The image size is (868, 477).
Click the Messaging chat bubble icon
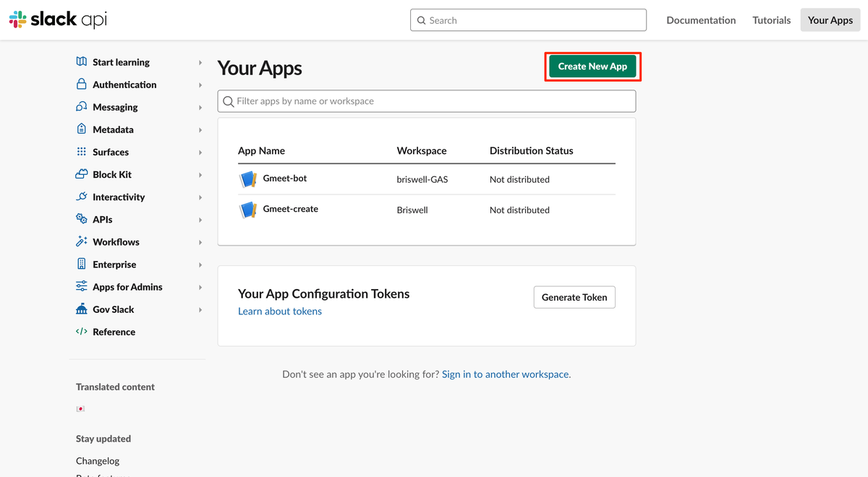pos(81,107)
